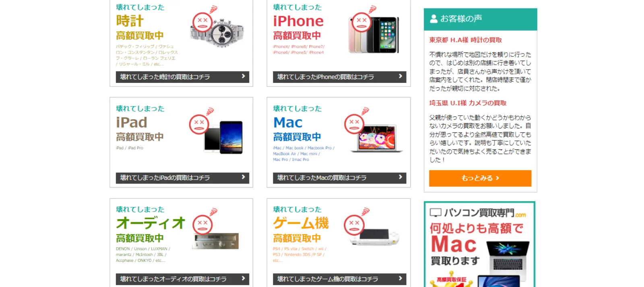Click パソコン買取専門 Mac banner ad
Viewport: 644px width, 287px height.
point(479,244)
